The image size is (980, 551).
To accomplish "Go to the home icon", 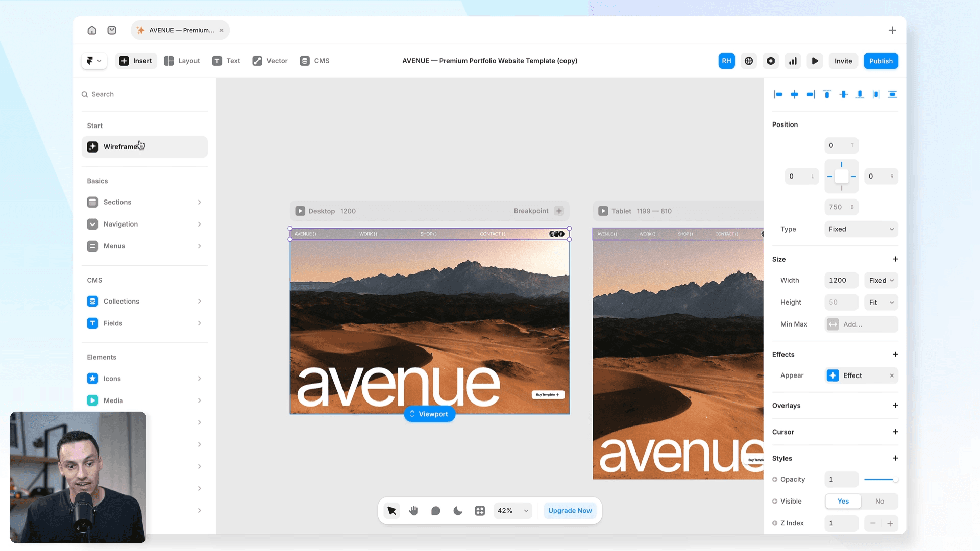I will point(92,30).
